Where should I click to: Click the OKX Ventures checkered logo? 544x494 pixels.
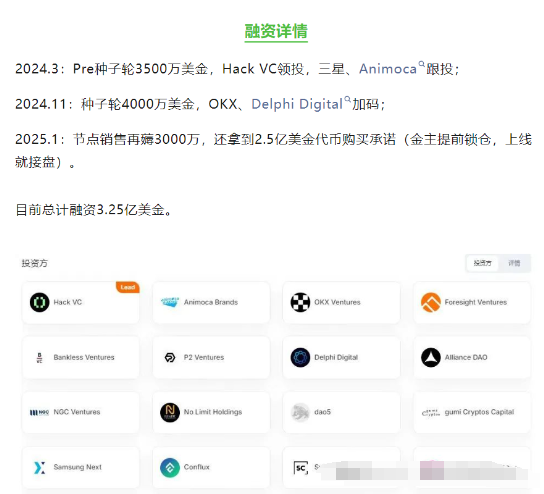click(x=300, y=302)
